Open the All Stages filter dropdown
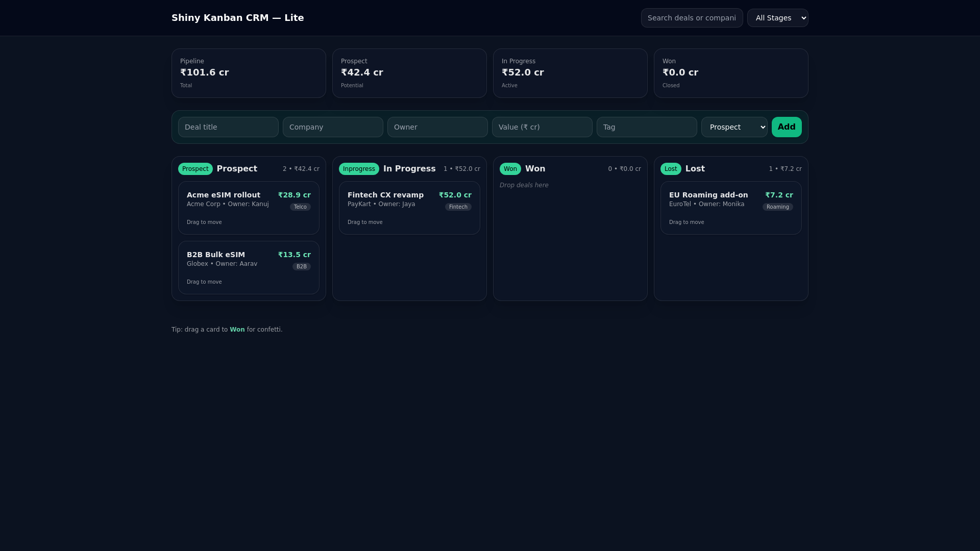Viewport: 980px width, 551px height. (777, 18)
